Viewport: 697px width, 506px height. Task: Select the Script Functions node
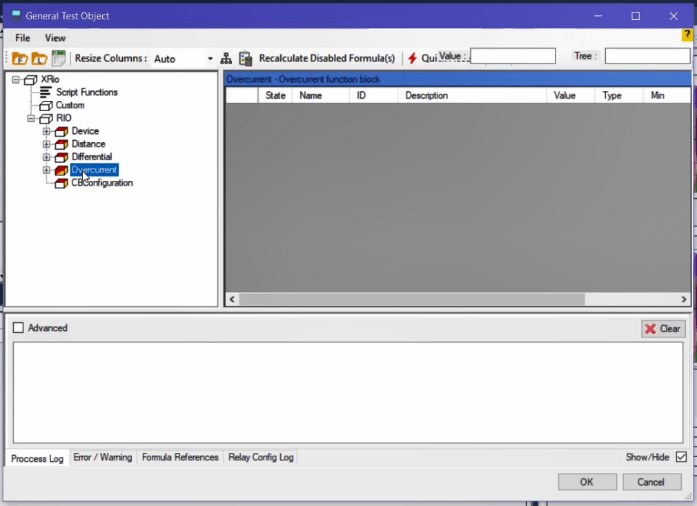[86, 92]
